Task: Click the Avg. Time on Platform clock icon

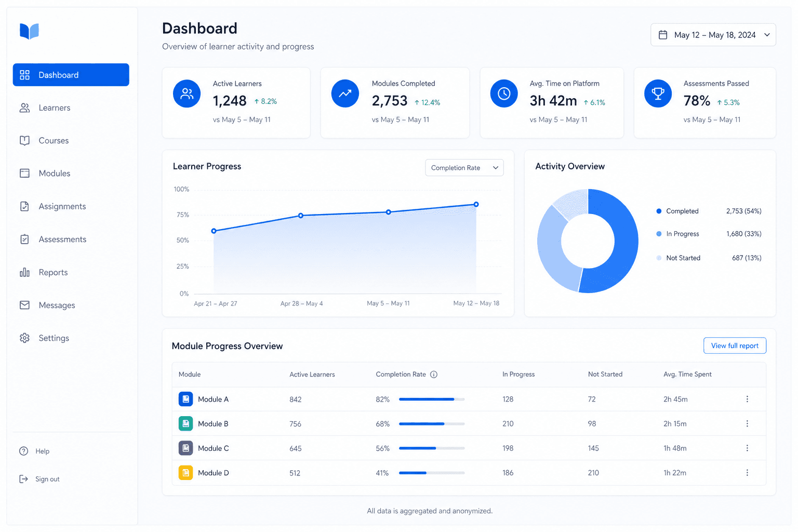Action: click(x=504, y=94)
